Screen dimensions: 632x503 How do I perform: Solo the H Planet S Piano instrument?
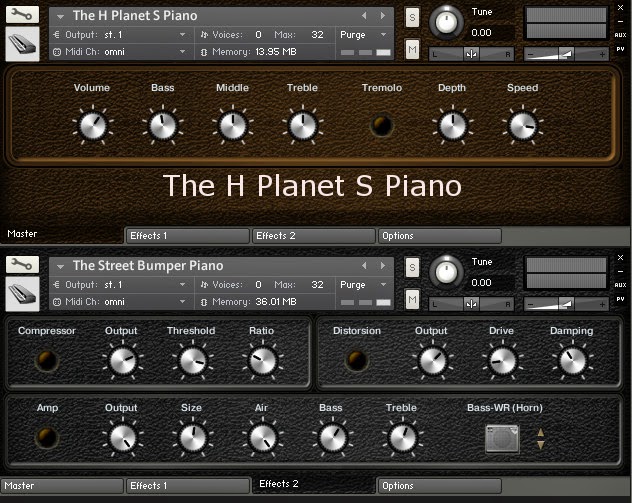click(412, 17)
